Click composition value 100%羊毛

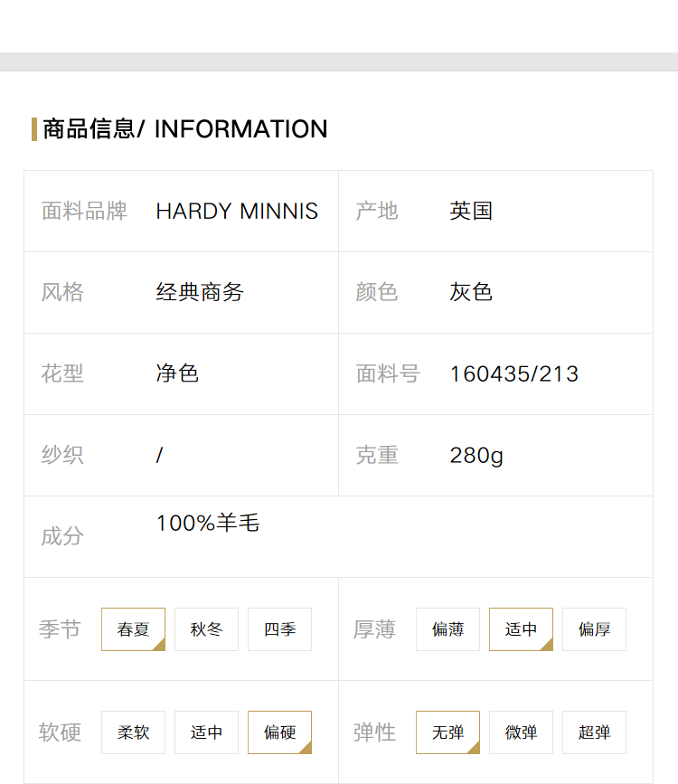point(208,523)
